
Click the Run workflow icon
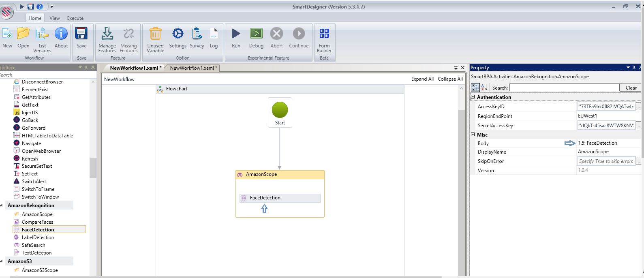[236, 34]
